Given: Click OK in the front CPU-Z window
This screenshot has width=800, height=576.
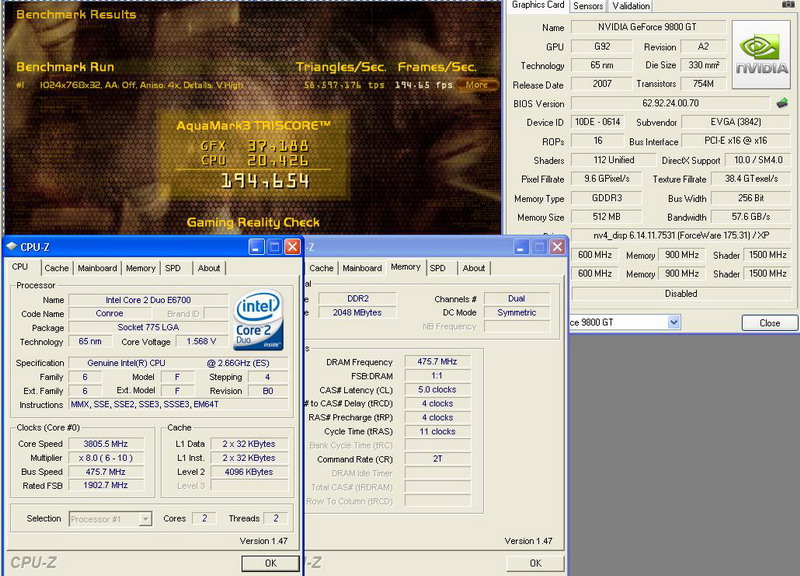Looking at the screenshot, I should coord(270,563).
